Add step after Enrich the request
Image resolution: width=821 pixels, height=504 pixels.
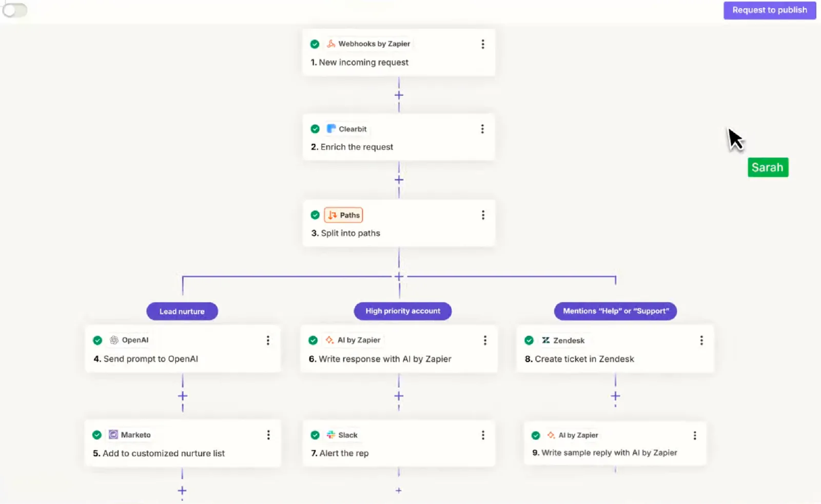(x=399, y=180)
